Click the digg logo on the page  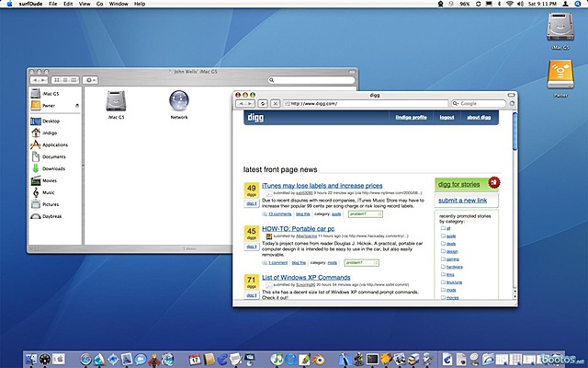tap(255, 118)
